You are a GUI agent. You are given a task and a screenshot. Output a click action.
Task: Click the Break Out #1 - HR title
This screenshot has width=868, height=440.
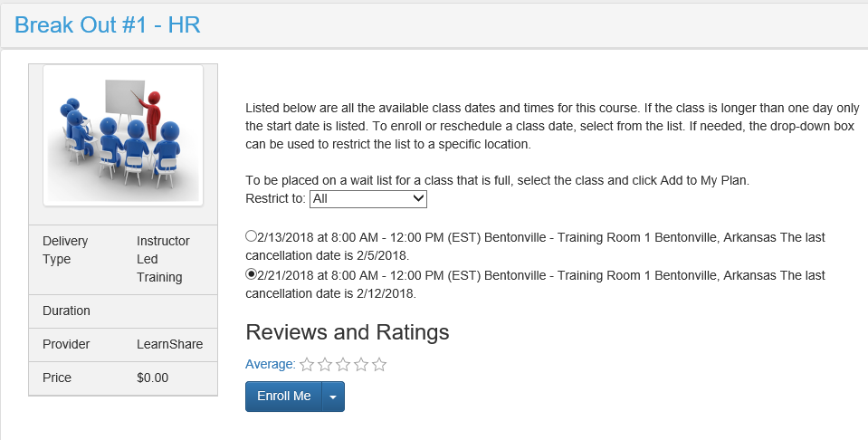[x=108, y=24]
